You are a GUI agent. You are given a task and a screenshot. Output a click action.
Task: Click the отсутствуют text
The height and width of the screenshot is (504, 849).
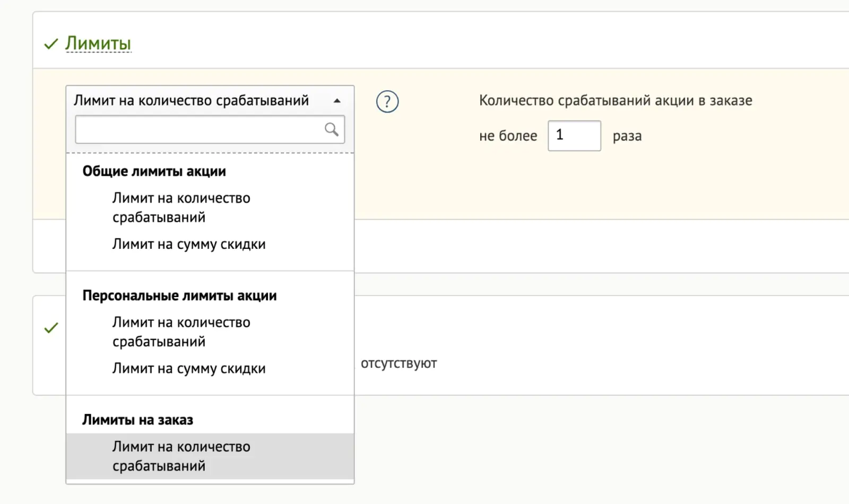point(399,363)
